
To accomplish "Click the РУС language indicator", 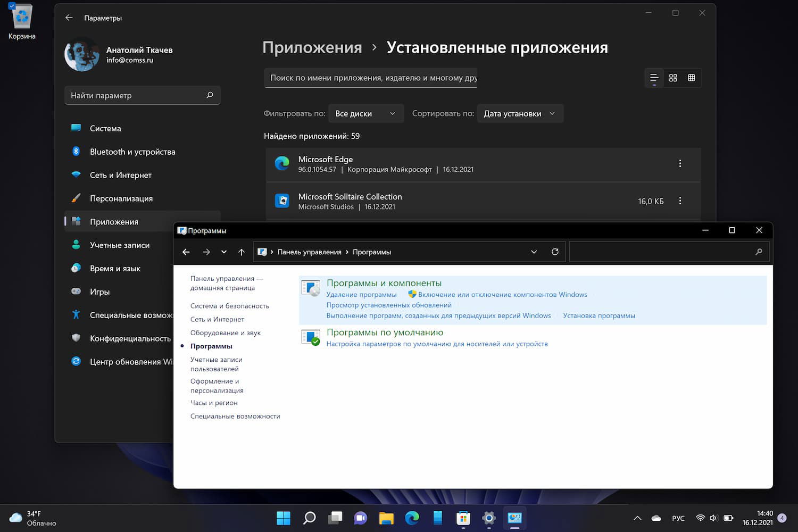I will (x=678, y=518).
